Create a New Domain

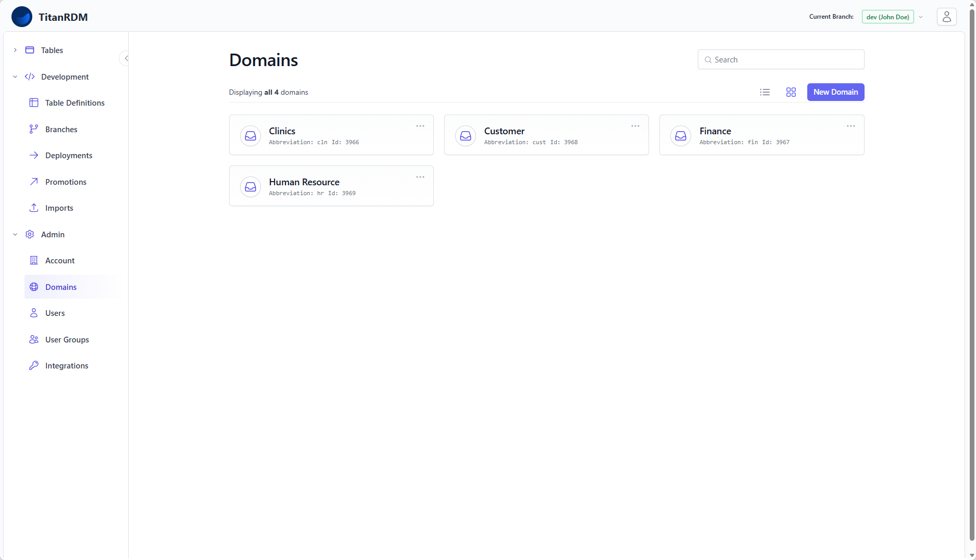(x=835, y=92)
